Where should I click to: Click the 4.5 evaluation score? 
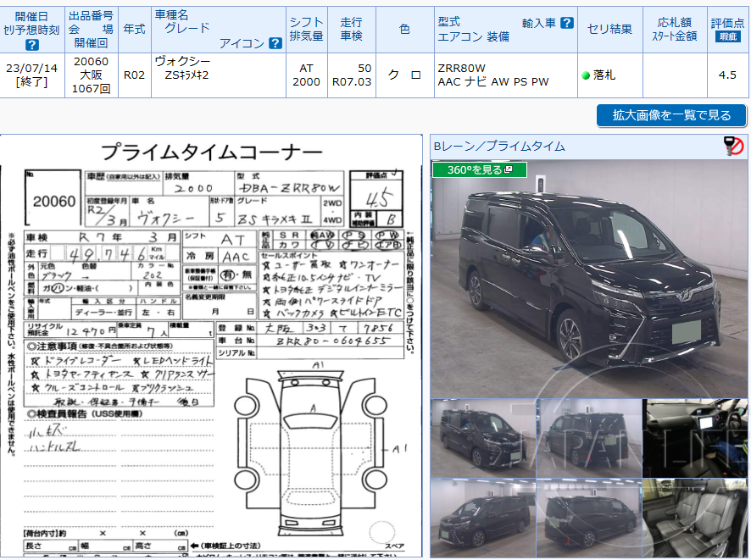[726, 74]
